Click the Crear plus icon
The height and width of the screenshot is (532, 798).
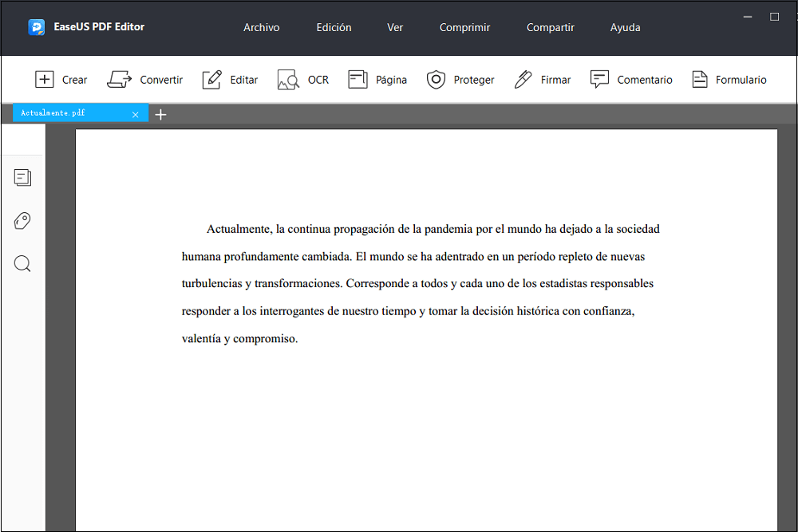click(44, 79)
